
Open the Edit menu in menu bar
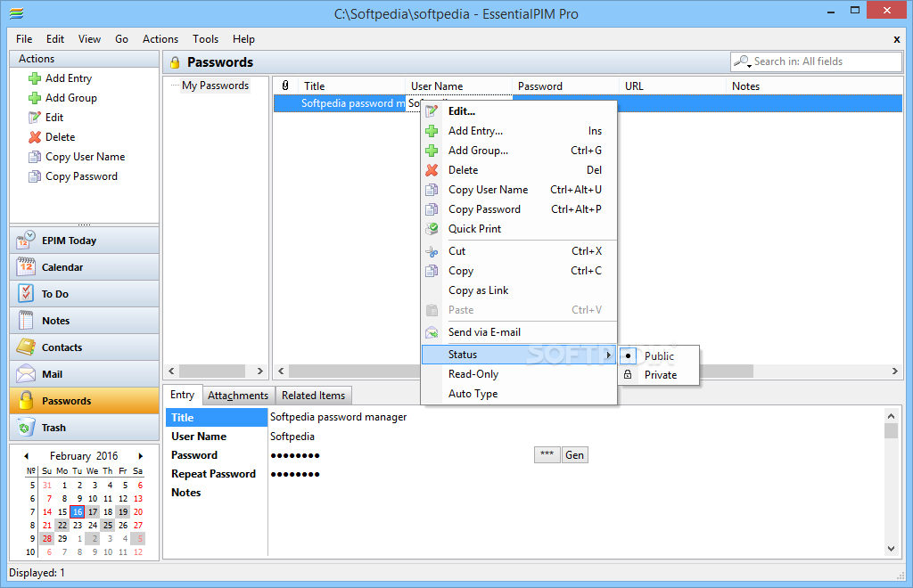click(x=55, y=39)
